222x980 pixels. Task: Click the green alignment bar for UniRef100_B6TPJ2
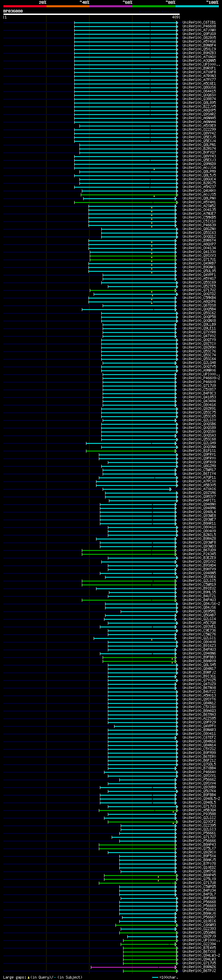pos(151,971)
